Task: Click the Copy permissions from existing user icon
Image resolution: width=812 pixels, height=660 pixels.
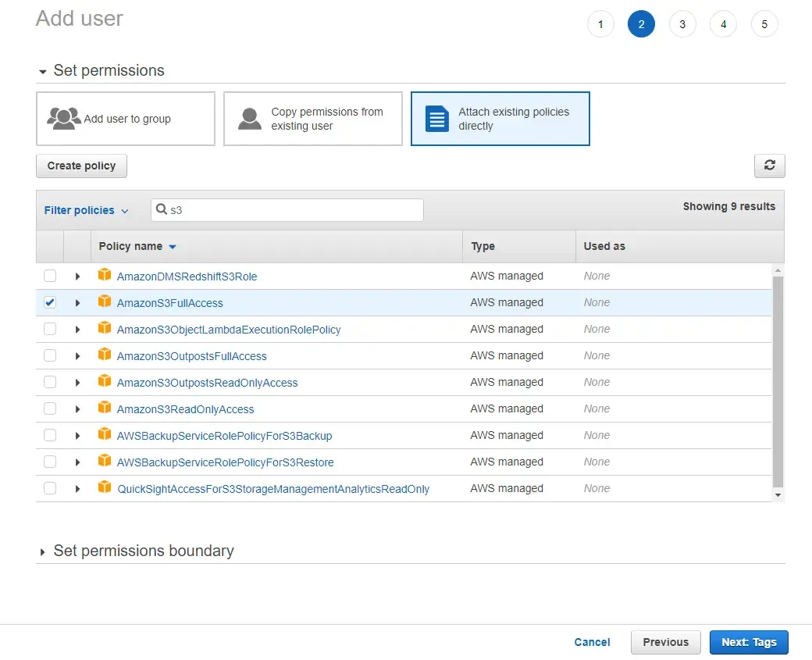Action: 249,119
